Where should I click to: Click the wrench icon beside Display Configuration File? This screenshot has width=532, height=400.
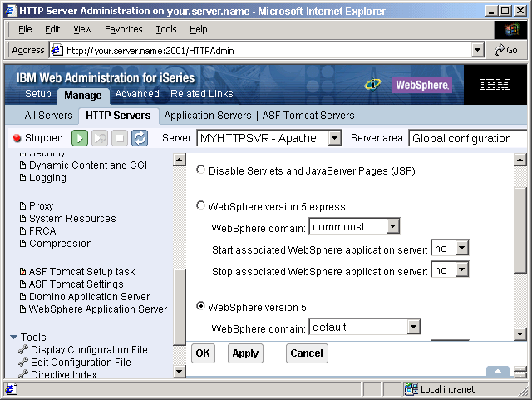click(23, 350)
